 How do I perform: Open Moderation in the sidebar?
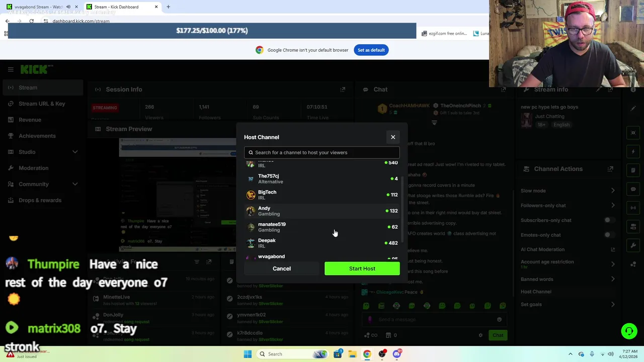[x=42, y=168]
